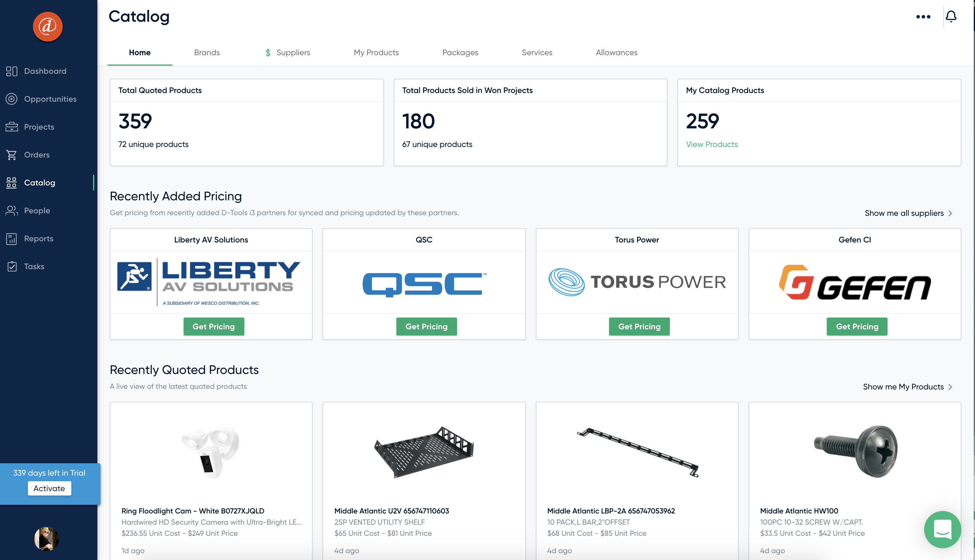Screen dimensions: 975x560
Task: Click the '$236.55 Unit Cost - $249 Unit Price' line
Action: tap(179, 533)
